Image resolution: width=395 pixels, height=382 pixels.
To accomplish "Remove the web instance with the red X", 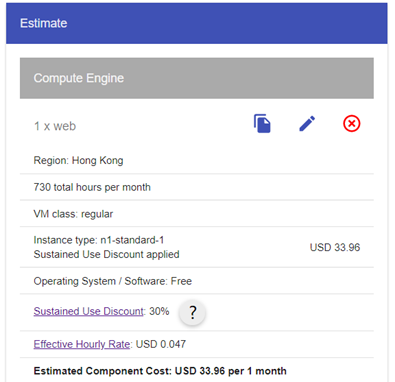I will click(x=352, y=124).
